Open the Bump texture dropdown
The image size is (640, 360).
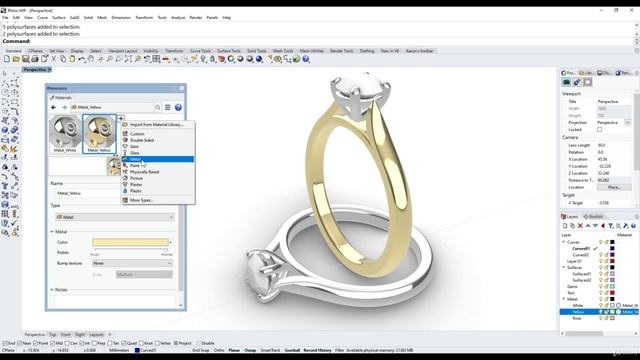coord(132,263)
